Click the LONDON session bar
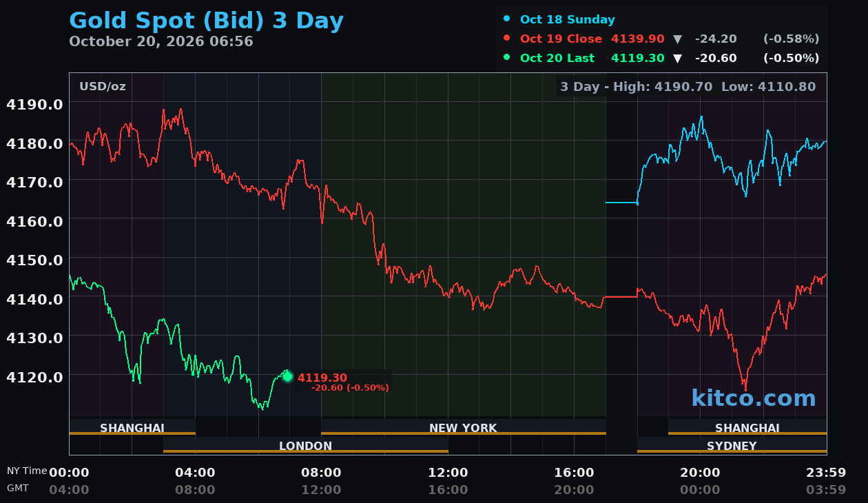Viewport: 868px width, 503px height. [x=306, y=445]
